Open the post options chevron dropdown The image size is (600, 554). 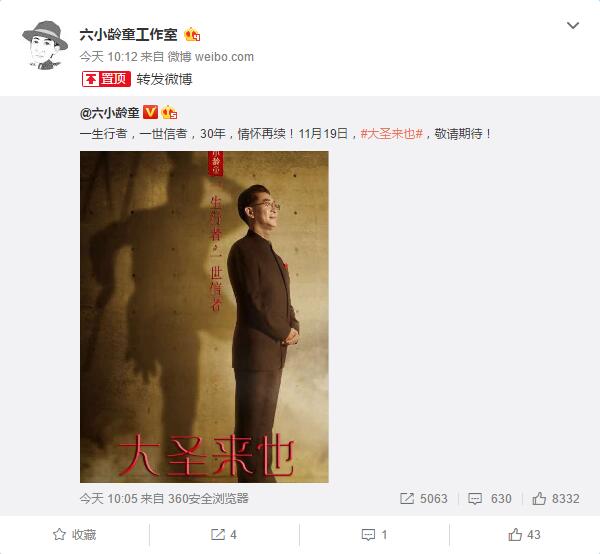(x=572, y=26)
